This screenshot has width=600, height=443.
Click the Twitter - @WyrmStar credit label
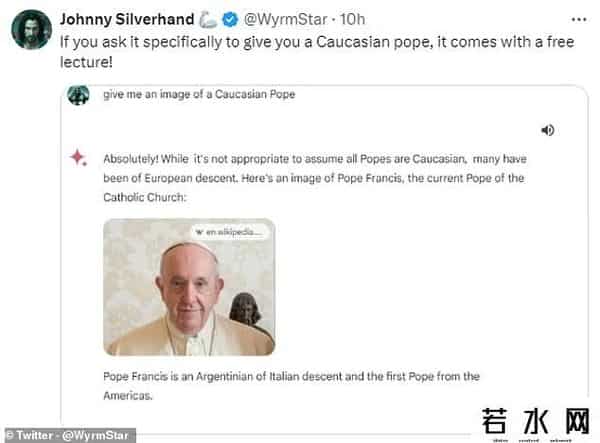(70, 435)
